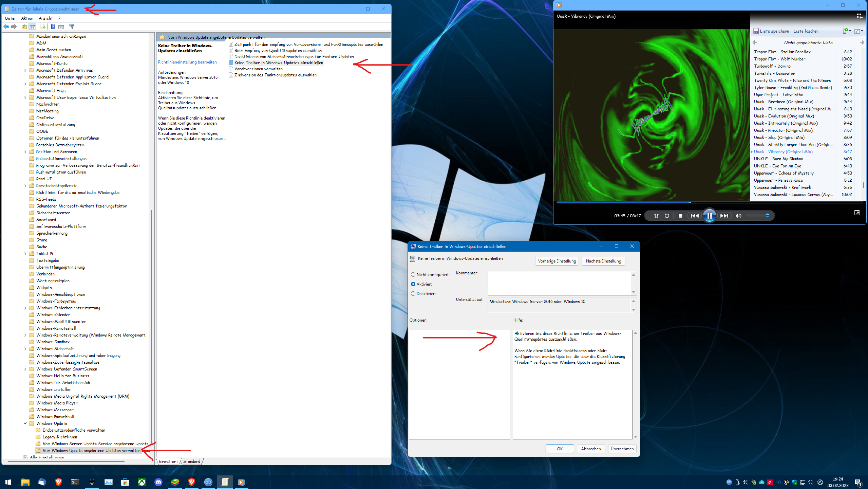Open the Aktion menu

(x=27, y=18)
